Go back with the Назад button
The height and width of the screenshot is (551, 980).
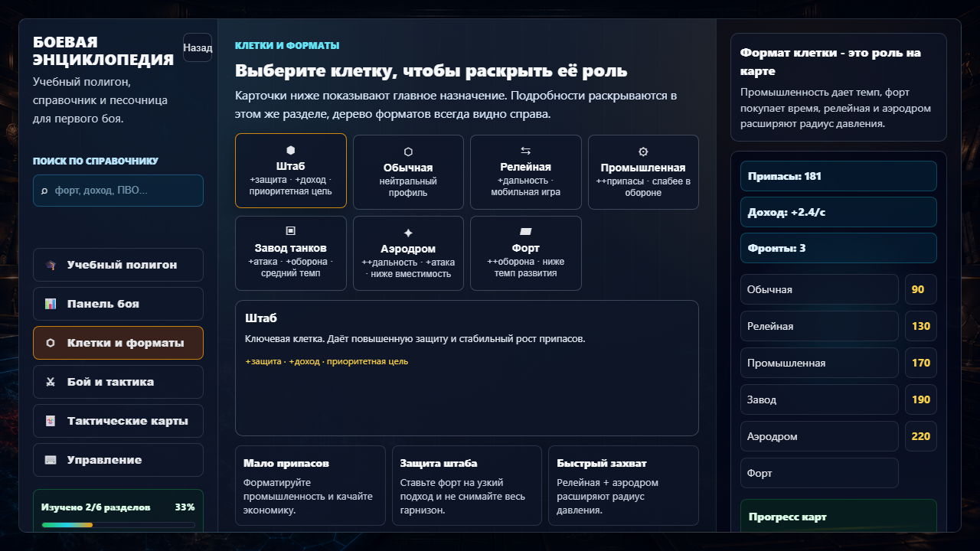click(198, 47)
